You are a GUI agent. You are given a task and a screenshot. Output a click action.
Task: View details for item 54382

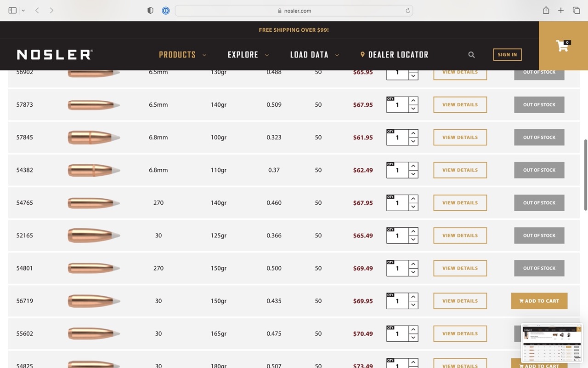coord(460,170)
